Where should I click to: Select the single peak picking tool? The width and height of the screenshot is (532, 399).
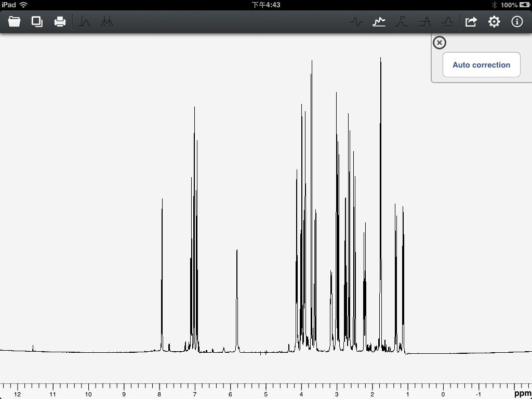84,22
